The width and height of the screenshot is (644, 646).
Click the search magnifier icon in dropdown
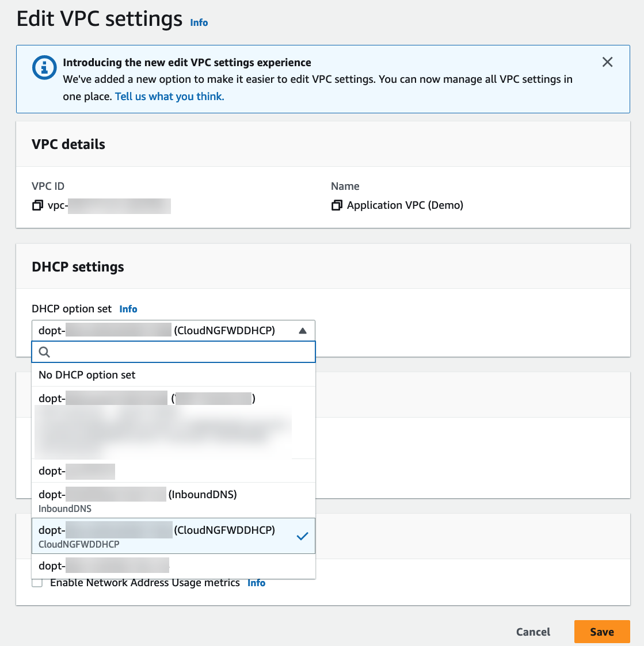click(44, 352)
